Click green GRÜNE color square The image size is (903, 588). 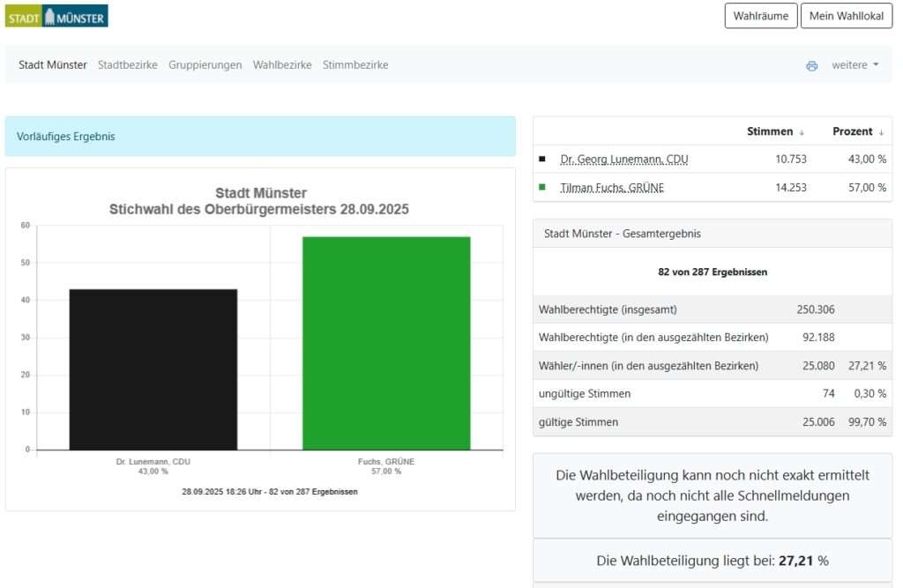click(x=542, y=187)
